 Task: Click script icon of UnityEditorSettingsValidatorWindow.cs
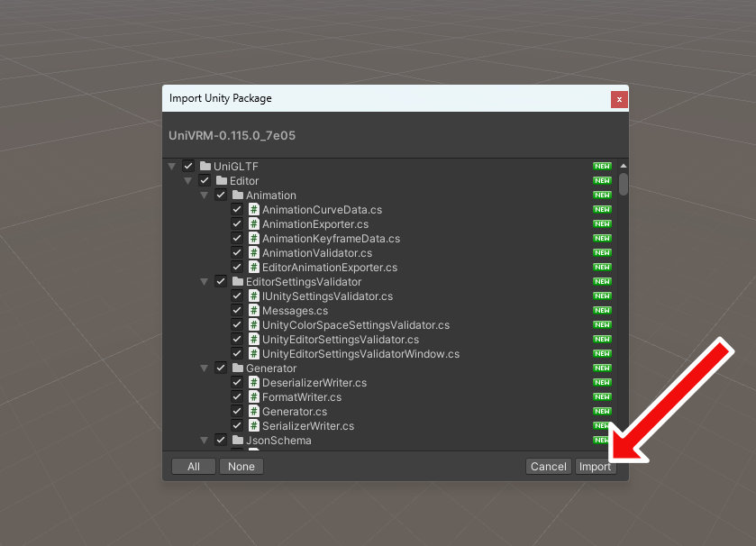(x=254, y=354)
